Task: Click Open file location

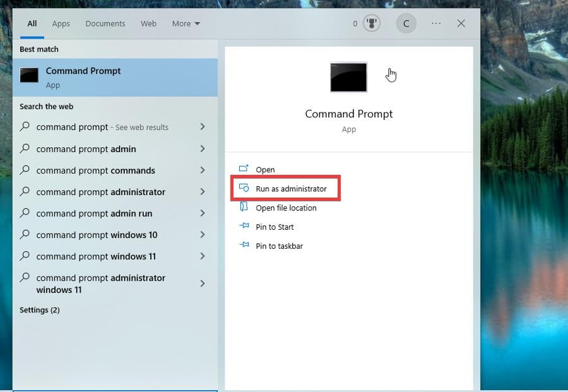Action: tap(286, 208)
